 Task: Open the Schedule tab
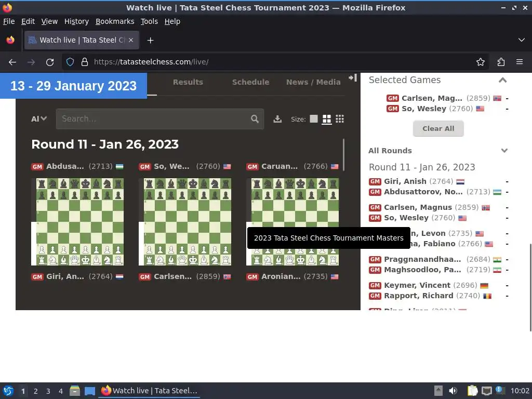pos(251,82)
